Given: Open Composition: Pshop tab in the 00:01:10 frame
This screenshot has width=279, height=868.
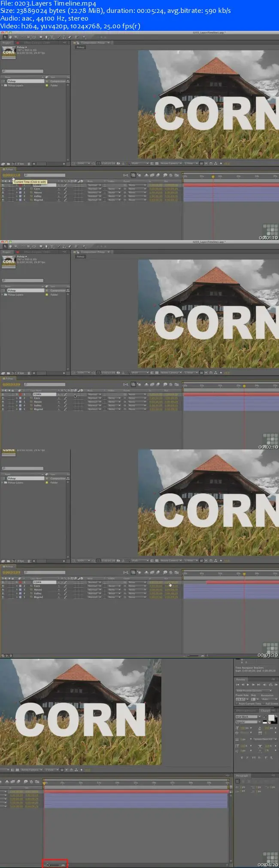Looking at the screenshot, I should [93, 42].
